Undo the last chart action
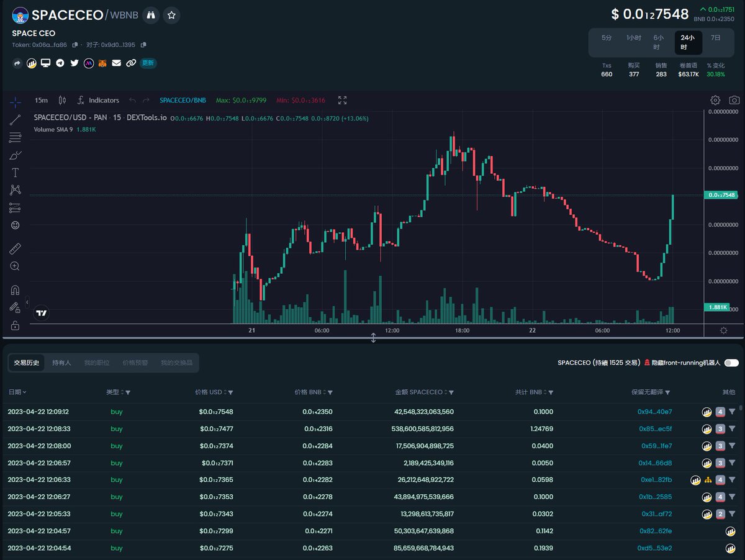Image resolution: width=745 pixels, height=560 pixels. coord(132,100)
